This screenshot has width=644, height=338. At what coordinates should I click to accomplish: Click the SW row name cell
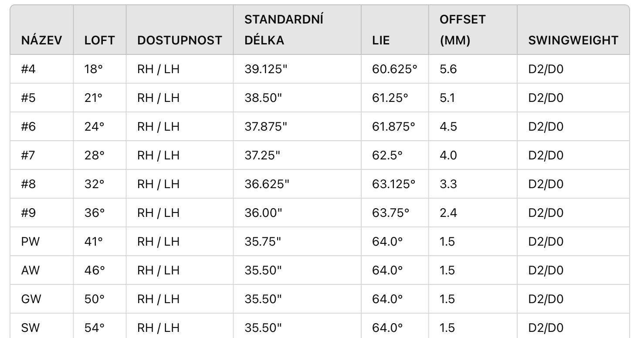click(x=30, y=328)
